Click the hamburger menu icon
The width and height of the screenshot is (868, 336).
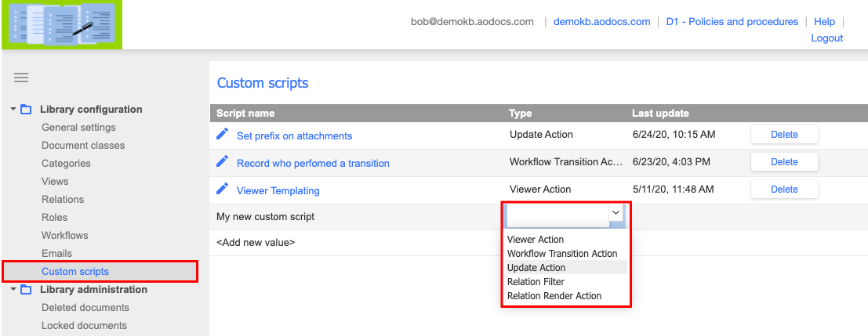coord(21,78)
